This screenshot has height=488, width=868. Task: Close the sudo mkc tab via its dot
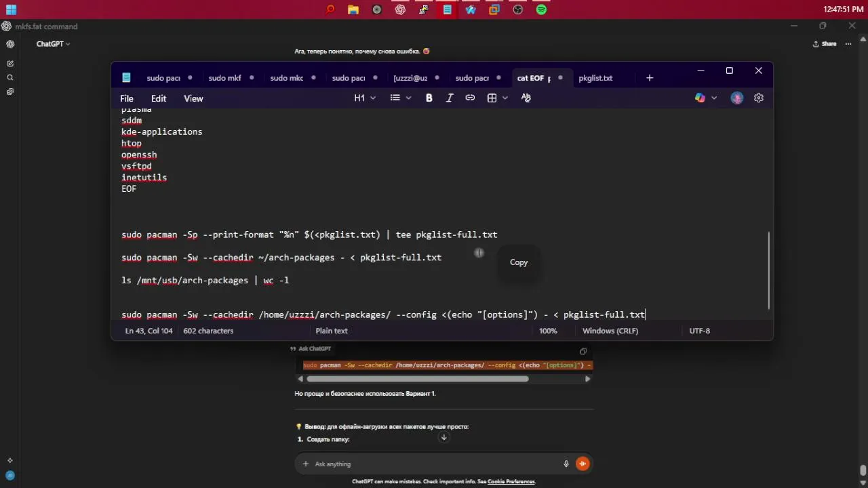313,78
